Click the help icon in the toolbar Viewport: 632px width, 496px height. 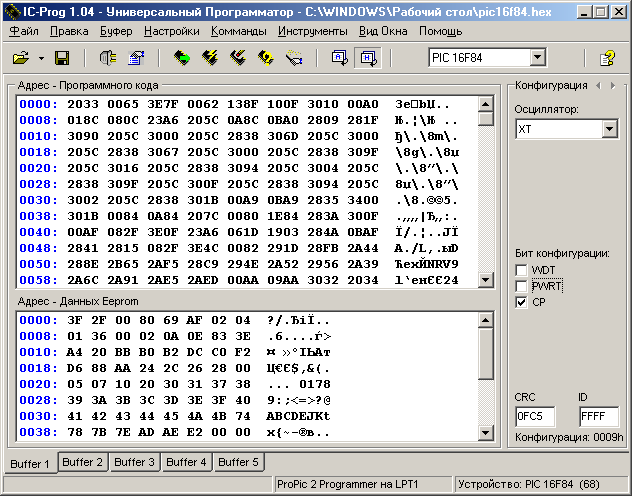(607, 58)
